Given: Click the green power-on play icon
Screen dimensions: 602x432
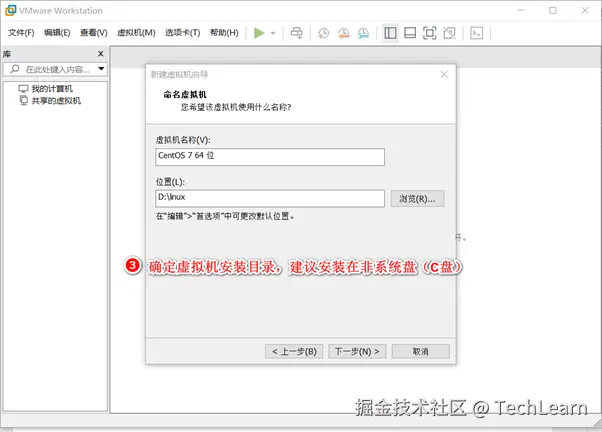Looking at the screenshot, I should (259, 33).
